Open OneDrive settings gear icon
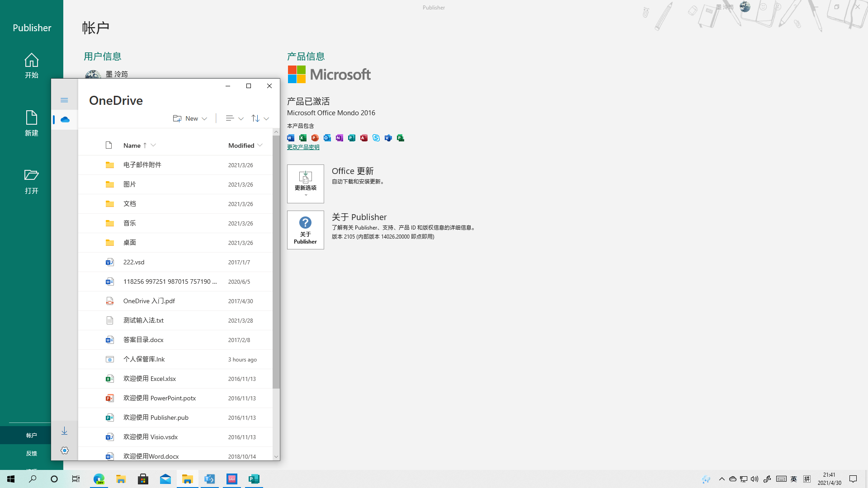Viewport: 868px width, 488px height. [x=65, y=450]
